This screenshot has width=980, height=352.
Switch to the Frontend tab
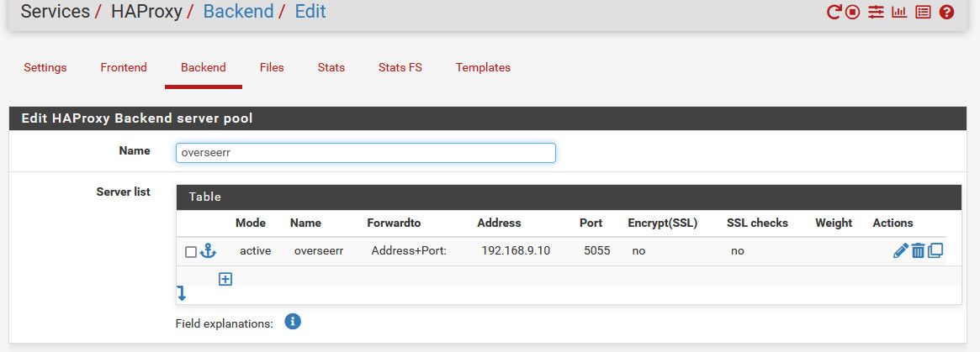tap(124, 67)
